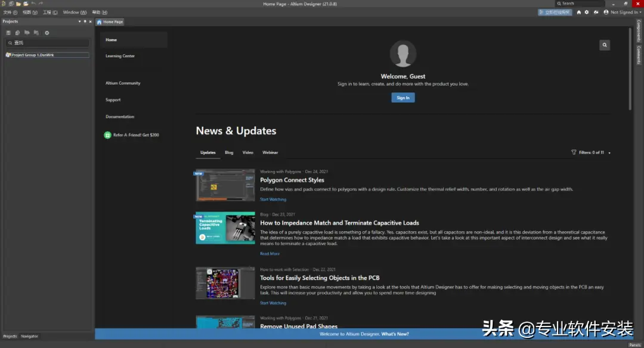Click Start Watching under Tools for Easily Selecting
Image resolution: width=644 pixels, height=348 pixels.
point(273,303)
